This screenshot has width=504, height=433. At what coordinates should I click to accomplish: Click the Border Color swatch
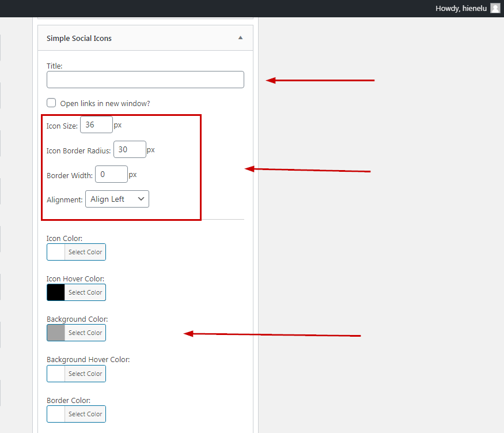(x=56, y=414)
